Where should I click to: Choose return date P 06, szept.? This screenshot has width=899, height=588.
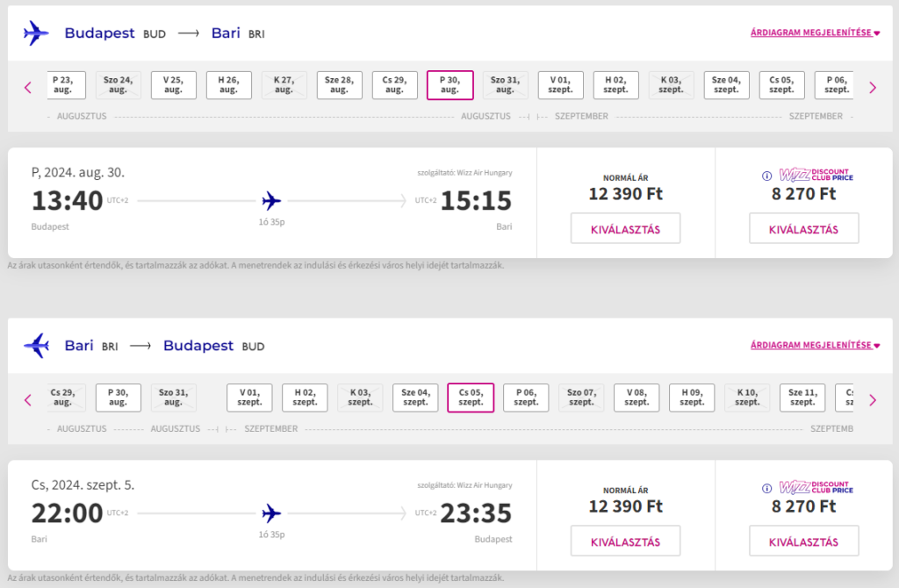(x=526, y=398)
